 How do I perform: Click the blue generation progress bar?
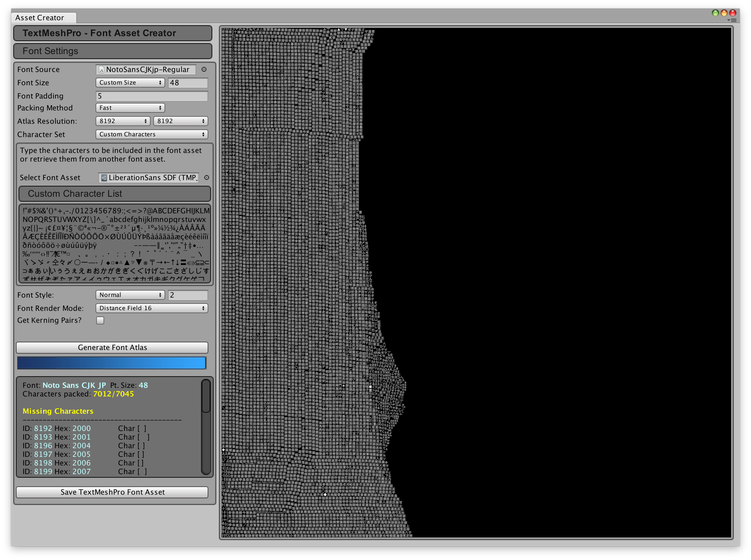coord(111,363)
